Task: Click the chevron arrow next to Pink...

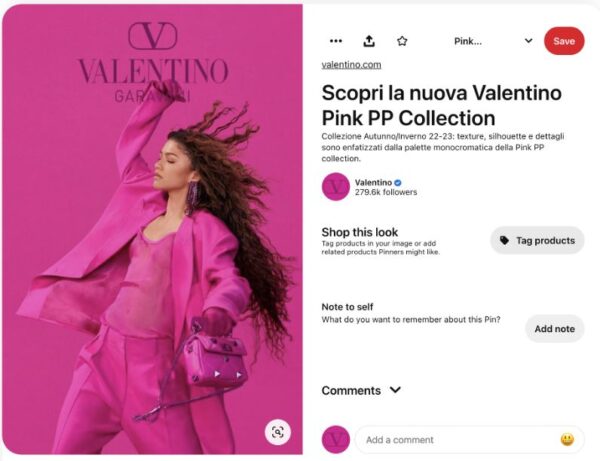Action: tap(528, 41)
